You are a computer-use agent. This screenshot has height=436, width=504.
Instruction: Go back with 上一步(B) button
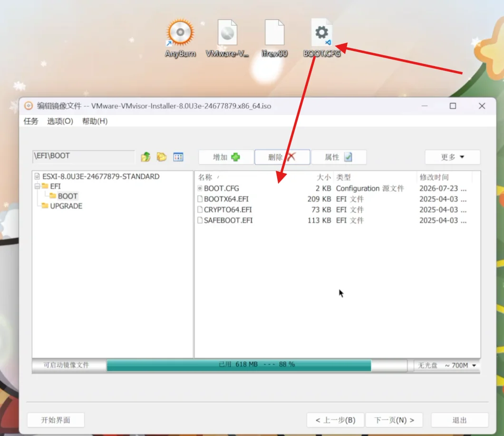pyautogui.click(x=335, y=420)
